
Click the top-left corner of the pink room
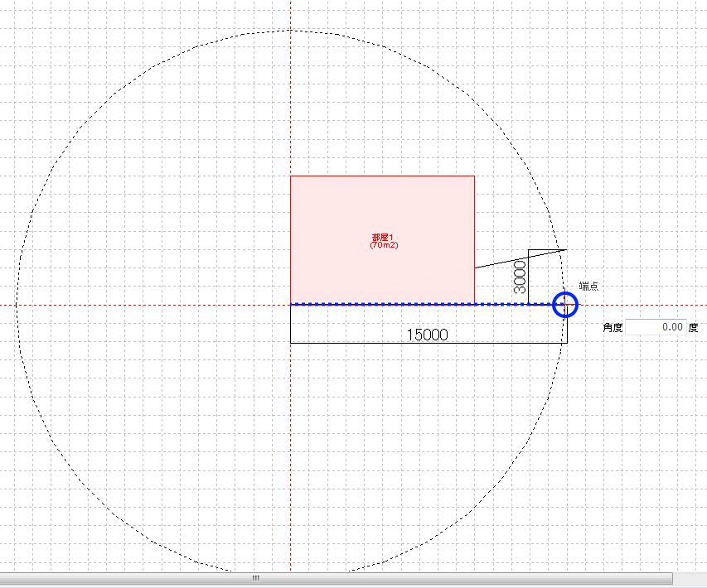[290, 176]
